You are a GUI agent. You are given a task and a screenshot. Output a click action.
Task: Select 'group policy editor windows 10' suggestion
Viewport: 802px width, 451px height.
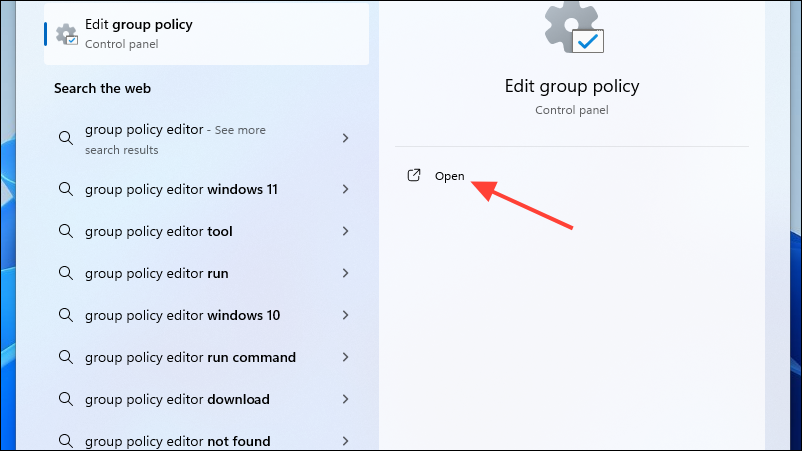(x=206, y=315)
